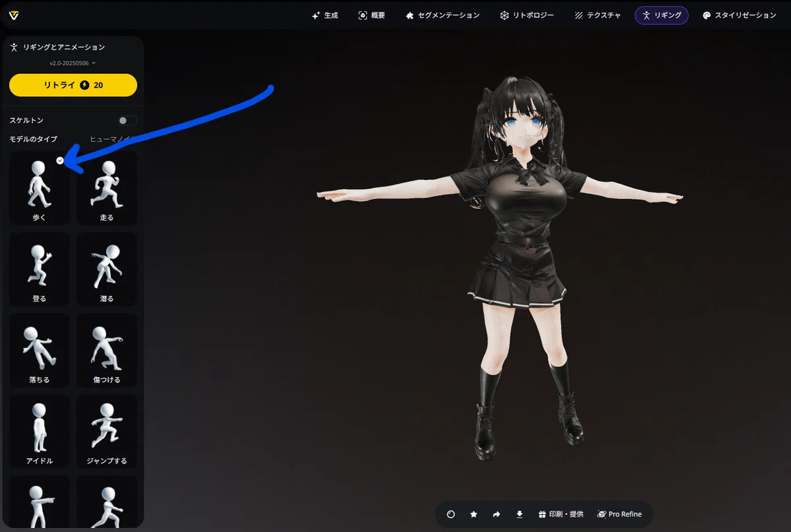Choose the 傷つける hurt animation

107,351
